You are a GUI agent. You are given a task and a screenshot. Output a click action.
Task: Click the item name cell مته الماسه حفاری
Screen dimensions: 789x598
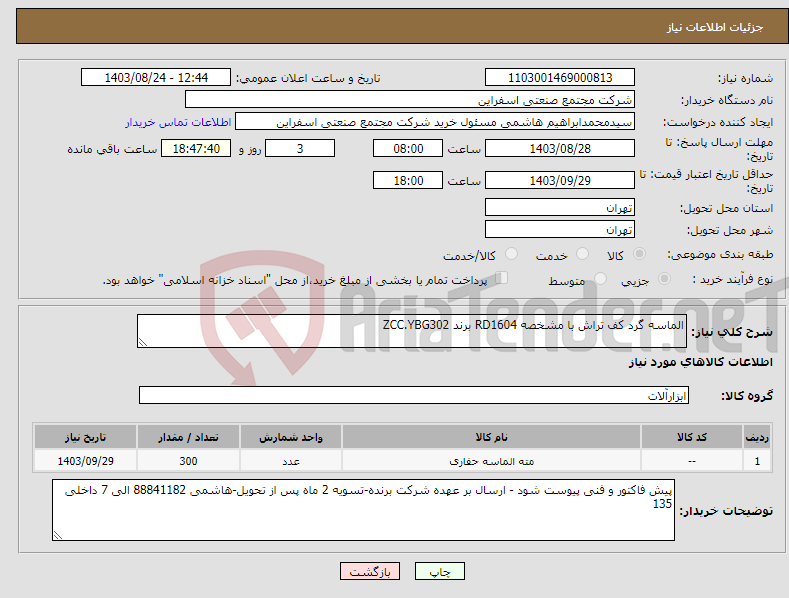click(x=491, y=461)
